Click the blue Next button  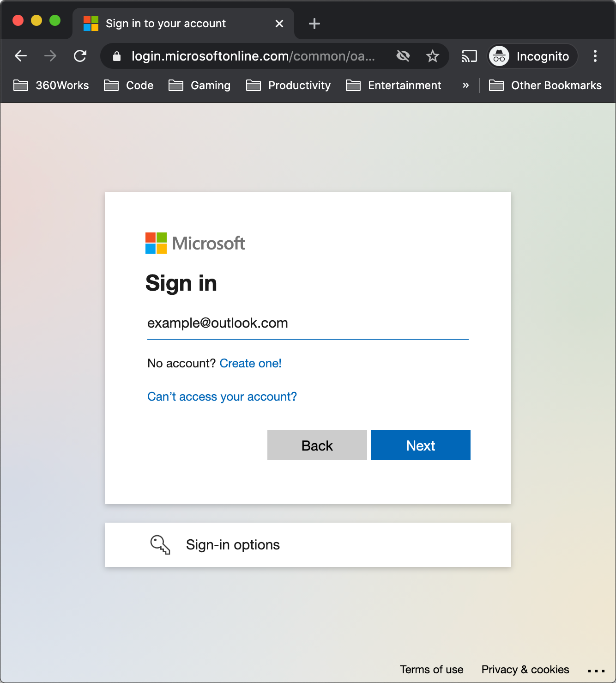[421, 445]
